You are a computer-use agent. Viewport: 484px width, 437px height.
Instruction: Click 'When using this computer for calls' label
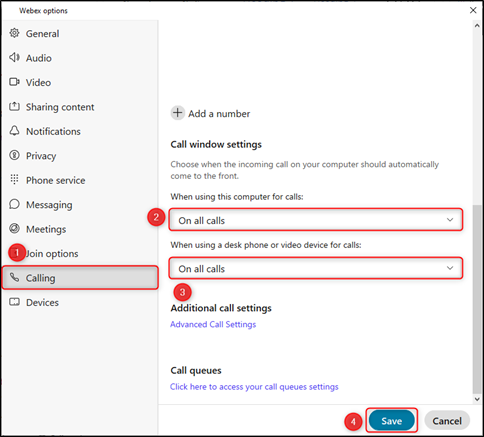pos(237,197)
